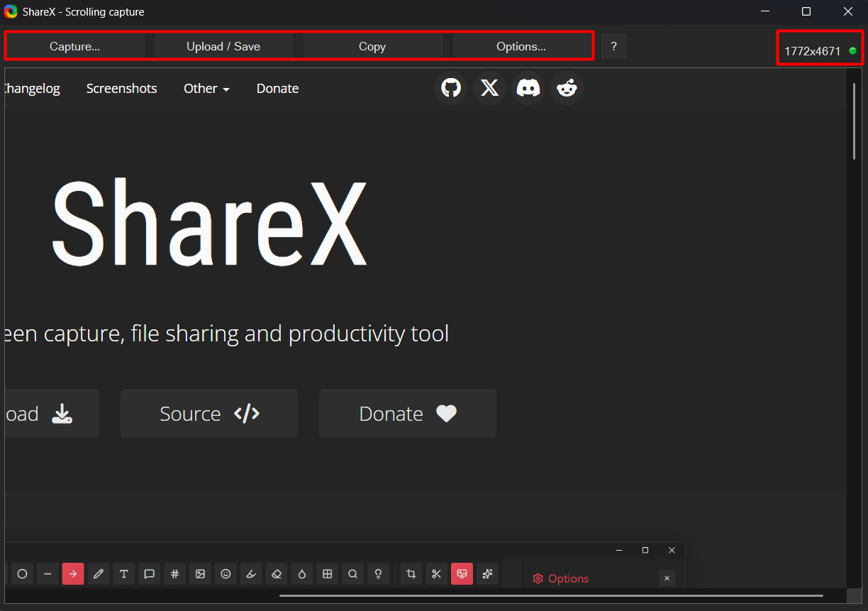Click the ShareX logo in title bar
The height and width of the screenshot is (611, 868).
pyautogui.click(x=11, y=11)
